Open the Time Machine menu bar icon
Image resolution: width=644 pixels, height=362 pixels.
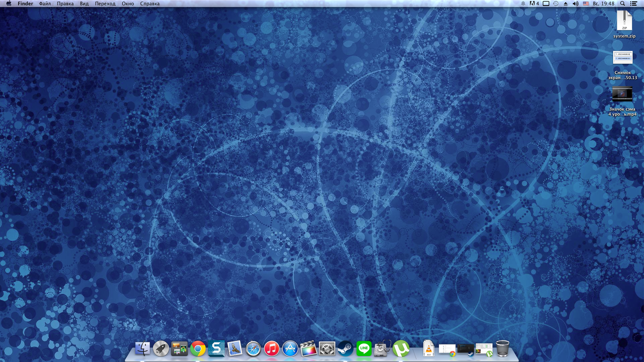[x=556, y=4]
